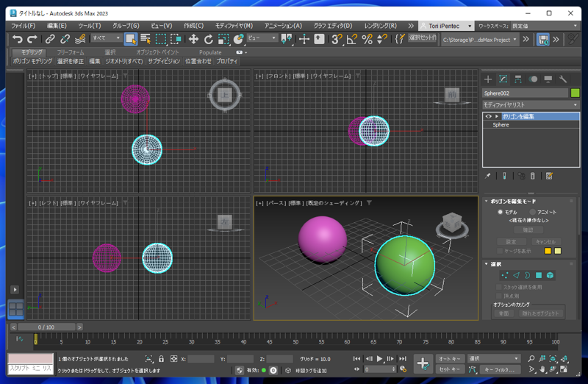The width and height of the screenshot is (588, 384).
Task: Click the green object color swatch
Action: tap(575, 93)
